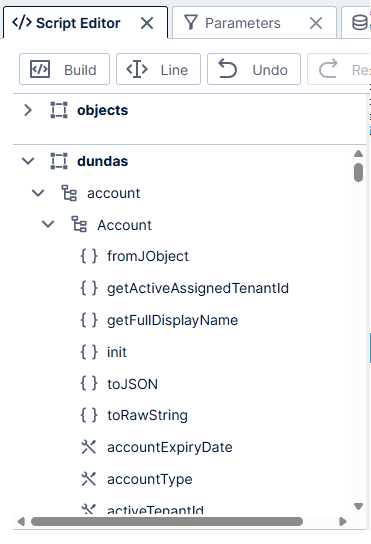Click the braces icon beside getFullDisplayName

(x=89, y=320)
